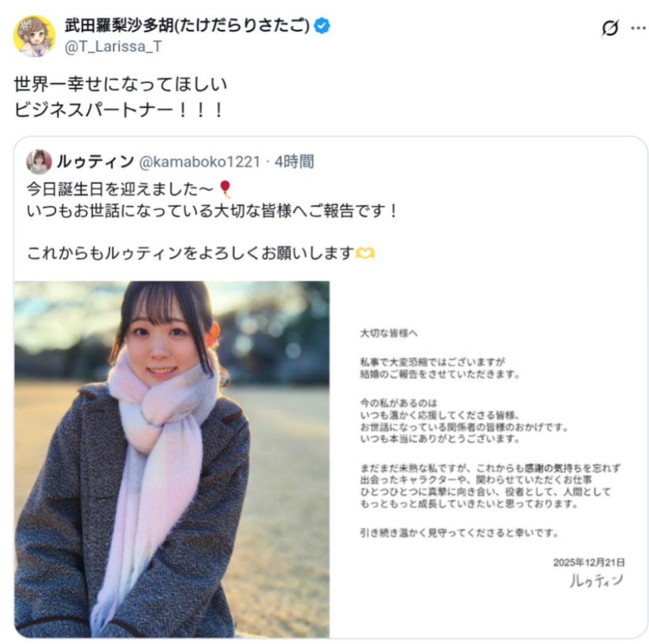This screenshot has width=649, height=644.
Task: Click the yellow heart-hands emoji
Action: 365,252
